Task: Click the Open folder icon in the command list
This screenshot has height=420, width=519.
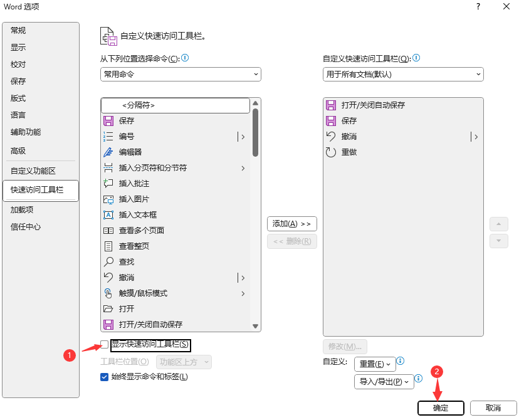Action: pyautogui.click(x=108, y=309)
